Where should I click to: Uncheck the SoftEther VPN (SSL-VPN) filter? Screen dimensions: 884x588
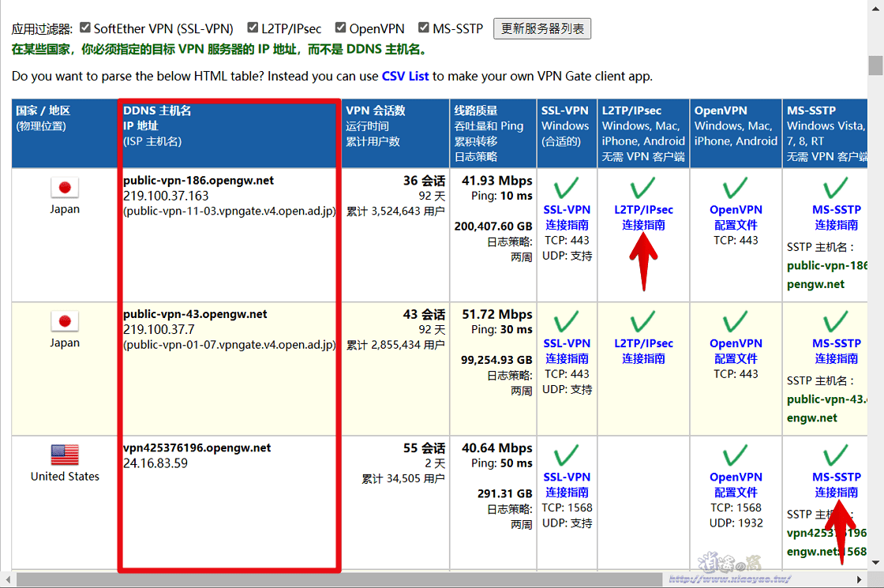pos(85,28)
